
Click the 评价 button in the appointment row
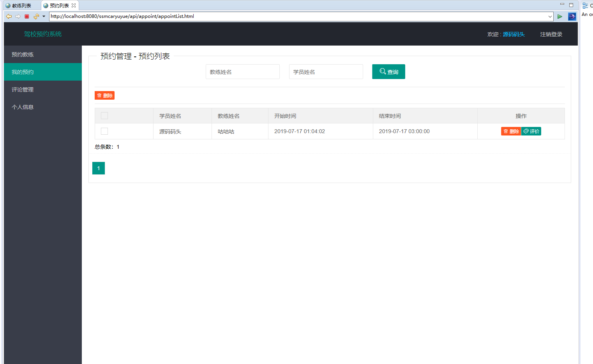pyautogui.click(x=531, y=131)
